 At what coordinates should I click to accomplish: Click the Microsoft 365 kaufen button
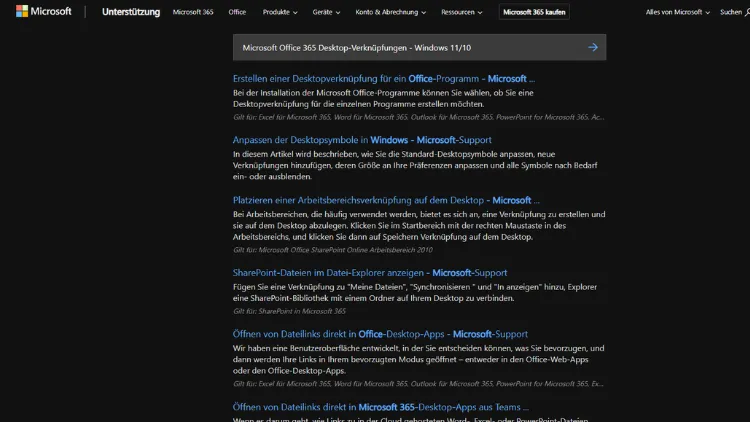coord(534,12)
